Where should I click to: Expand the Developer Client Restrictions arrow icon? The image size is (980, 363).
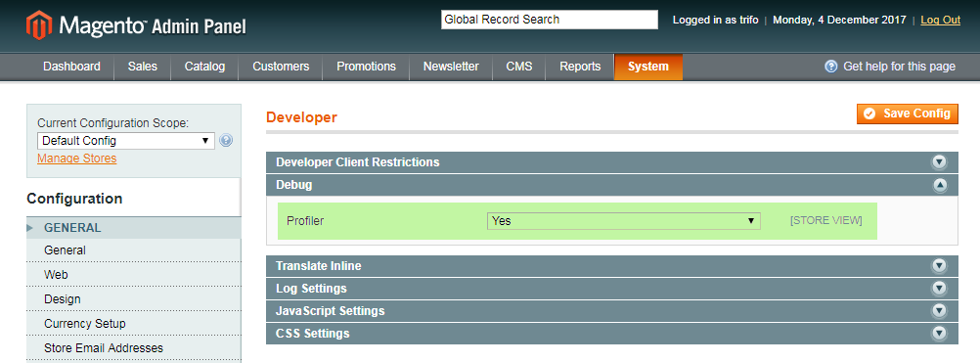[939, 162]
